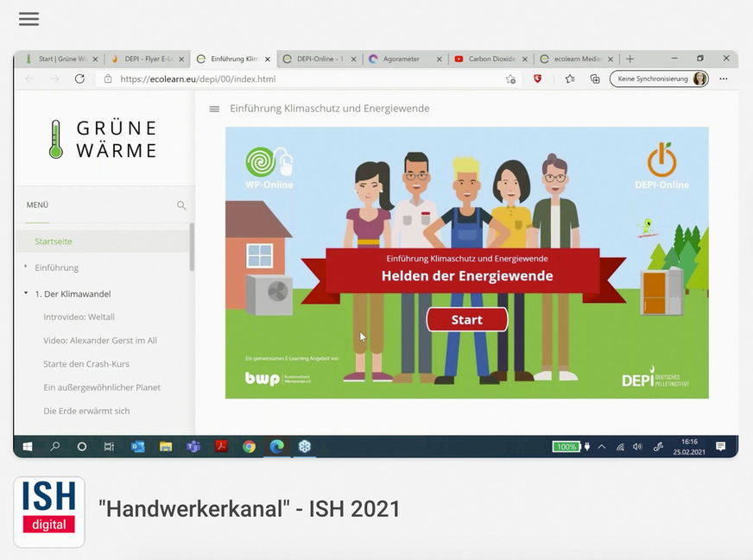Screen dimensions: 753x560
Task: Click the red Start button
Action: [467, 320]
